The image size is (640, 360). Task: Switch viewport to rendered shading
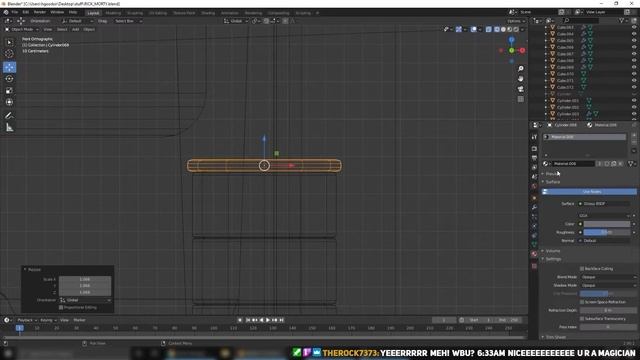[x=516, y=29]
